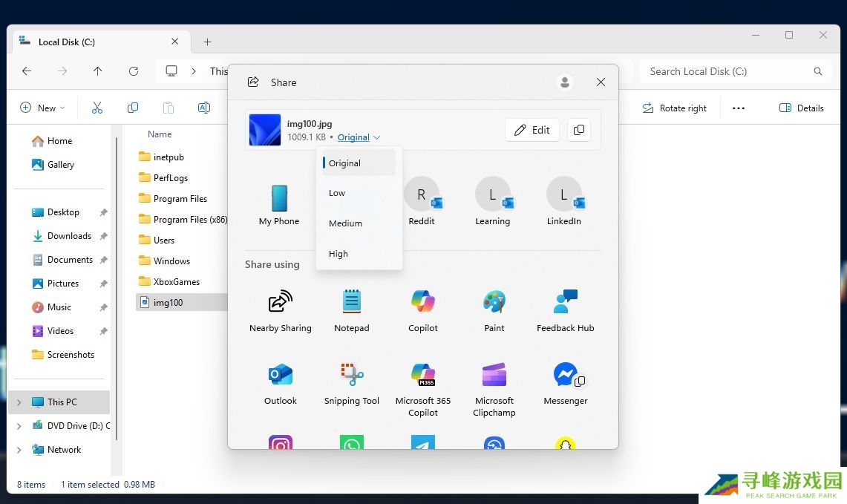Image resolution: width=847 pixels, height=504 pixels.
Task: Open the Original quality dropdown link
Action: (359, 137)
